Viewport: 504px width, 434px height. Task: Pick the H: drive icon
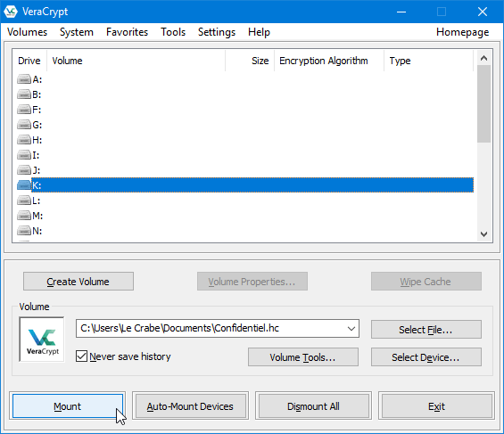tap(24, 140)
